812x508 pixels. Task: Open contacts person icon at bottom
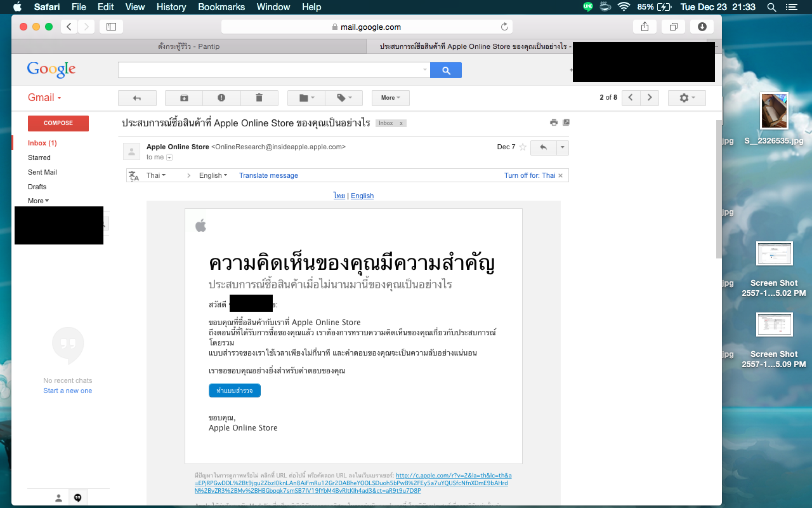click(x=58, y=498)
